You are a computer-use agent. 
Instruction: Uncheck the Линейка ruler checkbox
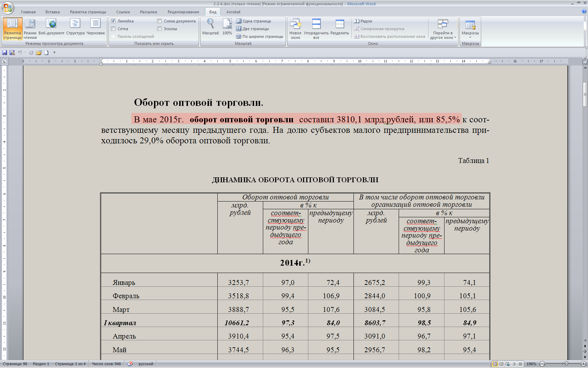click(x=113, y=21)
